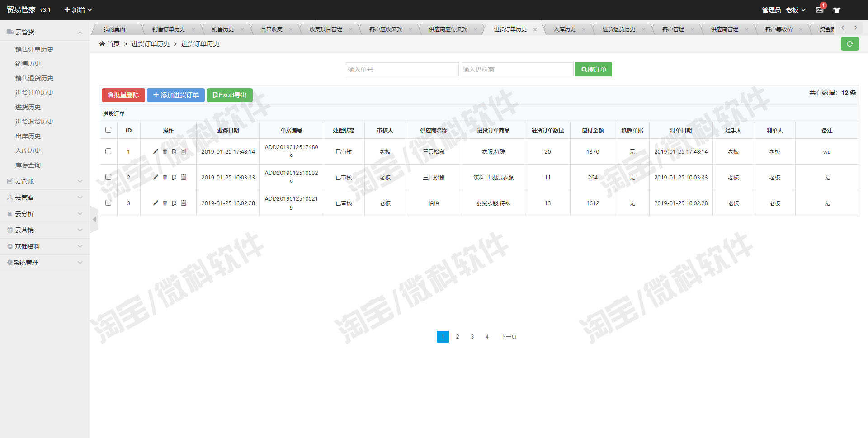Expand the 云管账 sidebar section
The height and width of the screenshot is (438, 868).
point(45,181)
